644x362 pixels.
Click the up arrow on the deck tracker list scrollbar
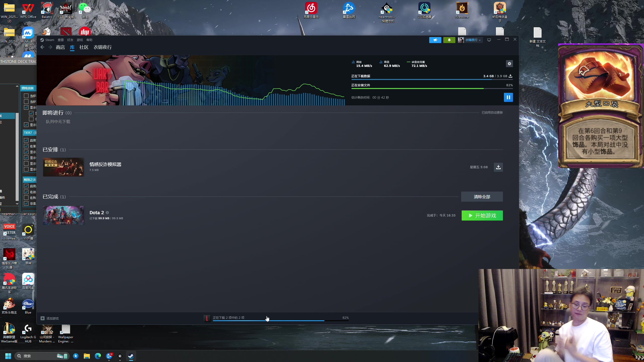(17, 86)
